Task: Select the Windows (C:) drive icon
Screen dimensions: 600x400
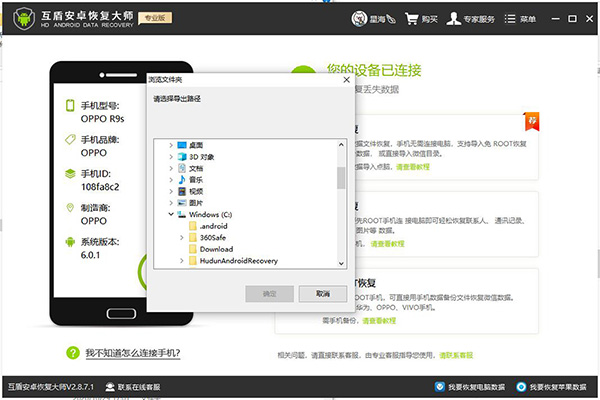Action: tap(182, 214)
